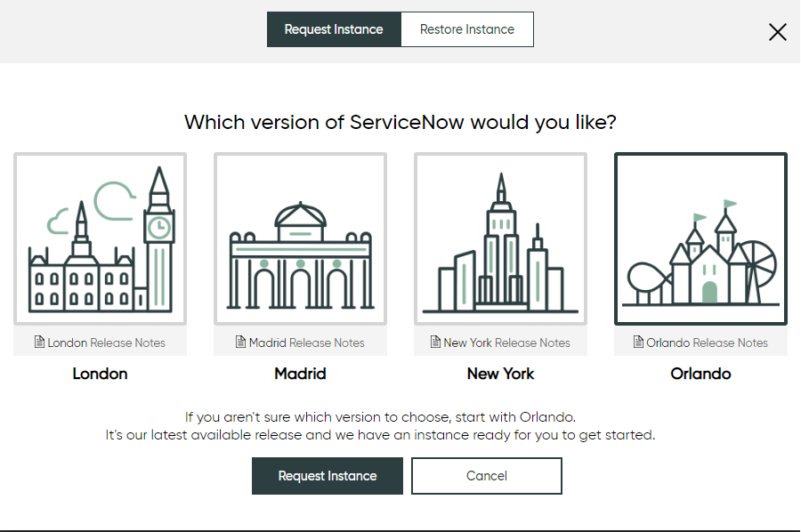Switch to the Restore Instance tab
This screenshot has height=532, width=801.
coord(467,29)
